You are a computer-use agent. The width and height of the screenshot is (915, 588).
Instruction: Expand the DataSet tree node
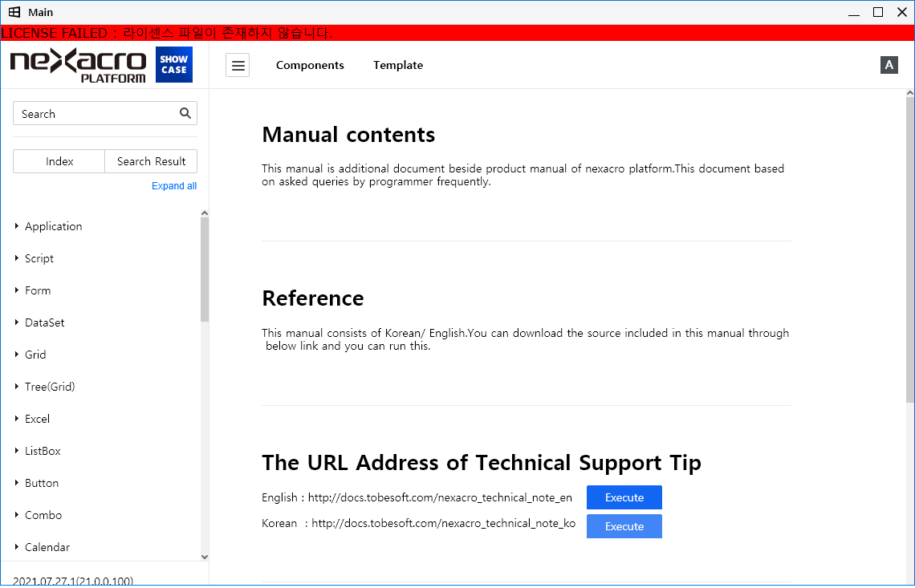17,322
